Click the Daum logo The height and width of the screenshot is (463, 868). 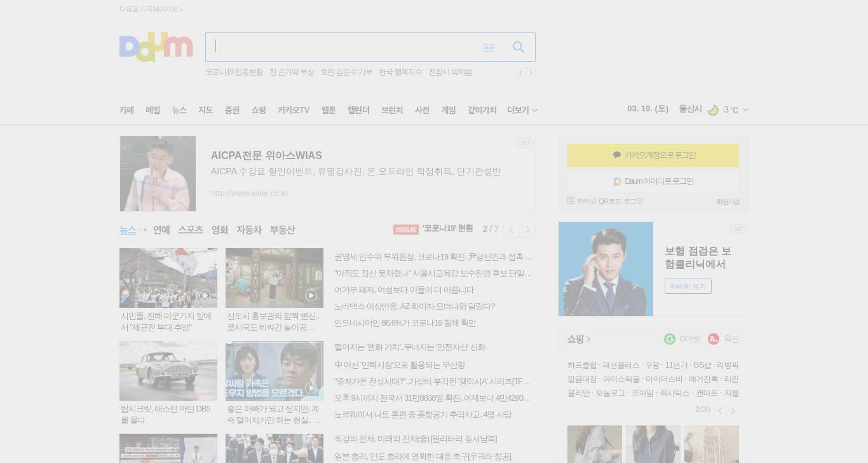coord(156,47)
